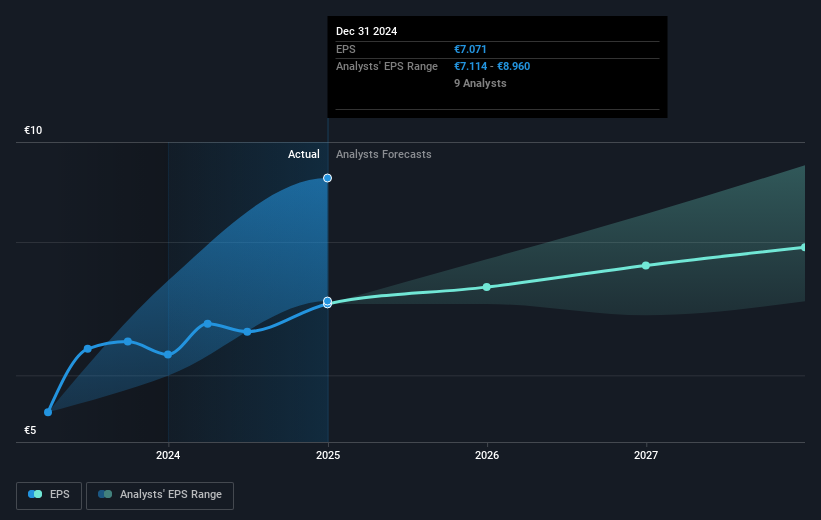
Task: Click the €10 y-axis label
Action: coord(33,130)
